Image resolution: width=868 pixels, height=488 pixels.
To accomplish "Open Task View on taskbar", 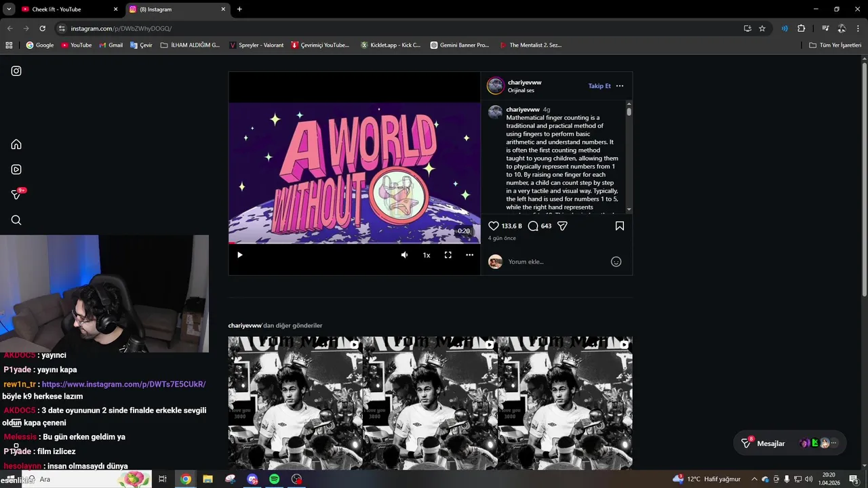I will [163, 479].
